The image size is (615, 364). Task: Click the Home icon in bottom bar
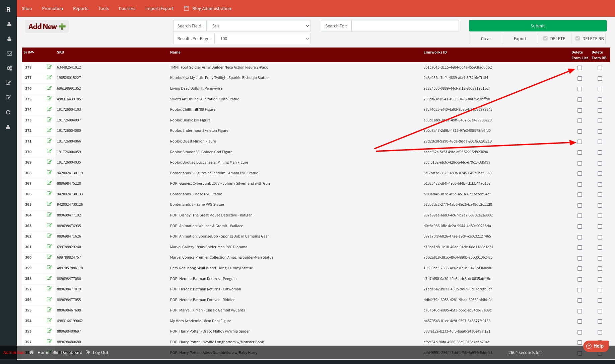pos(32,352)
